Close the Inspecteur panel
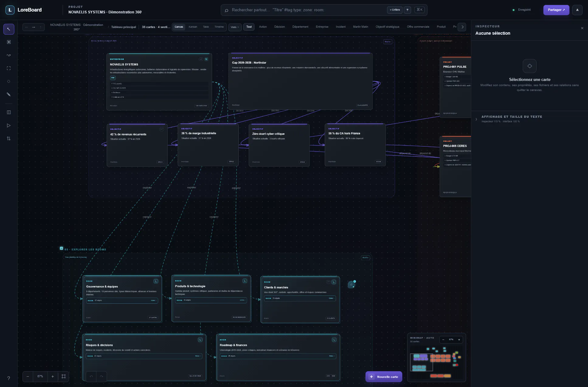Image resolution: width=588 pixels, height=387 pixels. tap(582, 28)
